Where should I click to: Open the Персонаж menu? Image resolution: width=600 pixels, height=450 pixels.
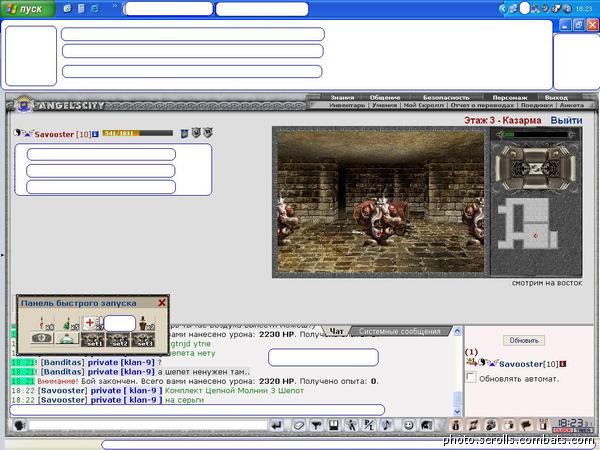510,98
